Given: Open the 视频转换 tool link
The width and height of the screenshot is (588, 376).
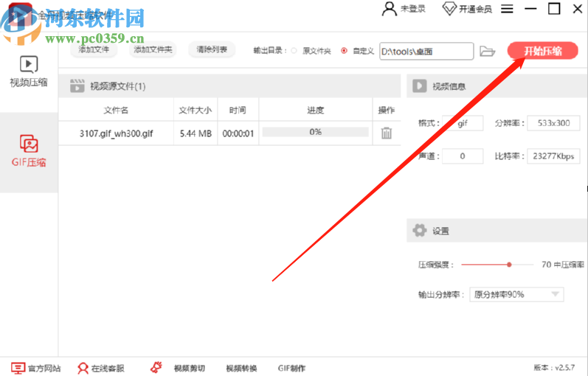Looking at the screenshot, I should pyautogui.click(x=241, y=369).
